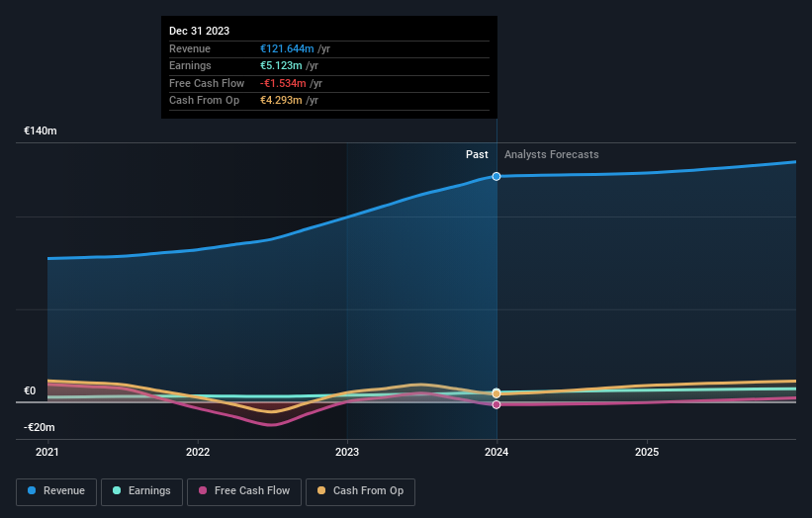Click the €0 y-axis label
The height and width of the screenshot is (518, 812).
click(30, 390)
